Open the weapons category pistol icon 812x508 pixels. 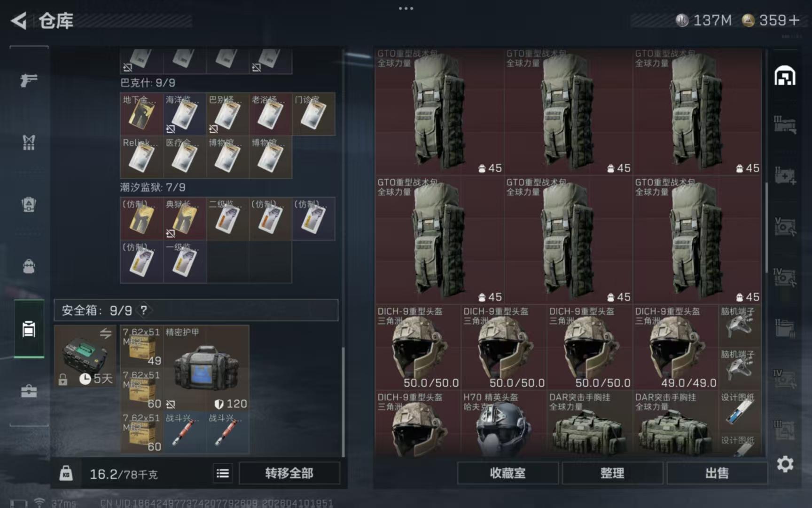29,80
